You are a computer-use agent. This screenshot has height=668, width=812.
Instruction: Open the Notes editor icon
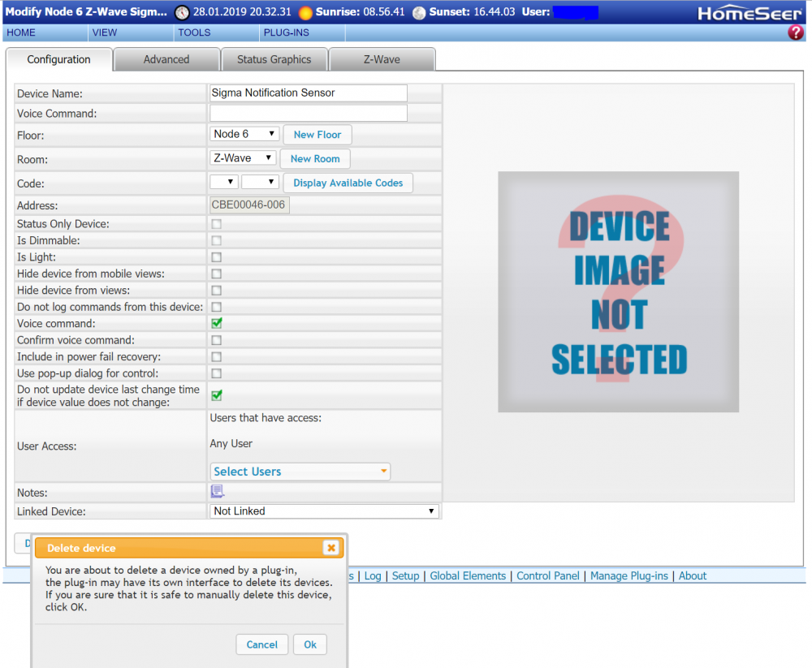pyautogui.click(x=217, y=491)
